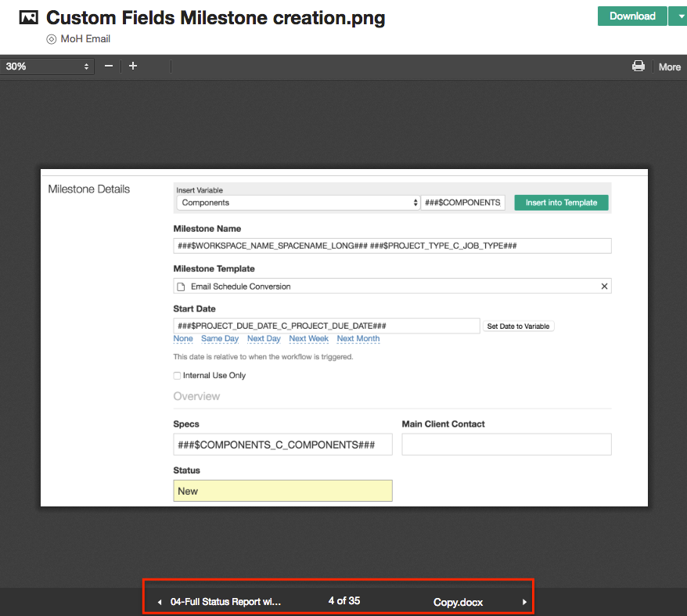Clear Email Schedule Conversion template with X
687x616 pixels.
point(604,286)
